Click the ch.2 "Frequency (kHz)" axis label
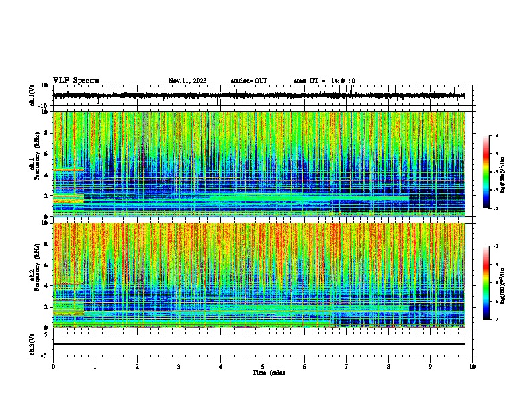The width and height of the screenshot is (532, 411). (37, 267)
